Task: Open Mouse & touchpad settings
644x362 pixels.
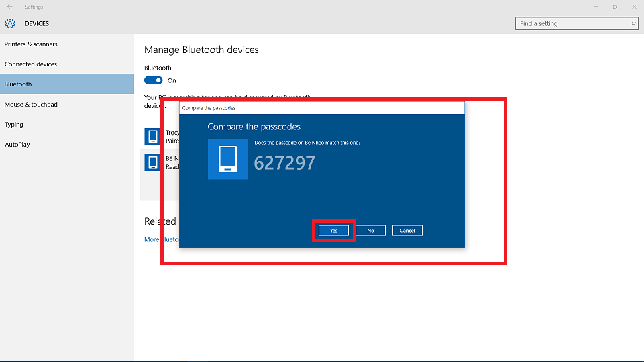Action: click(67, 105)
